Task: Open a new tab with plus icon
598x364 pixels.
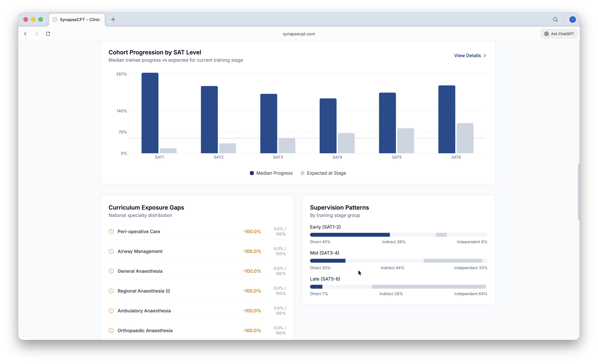Action: (113, 20)
